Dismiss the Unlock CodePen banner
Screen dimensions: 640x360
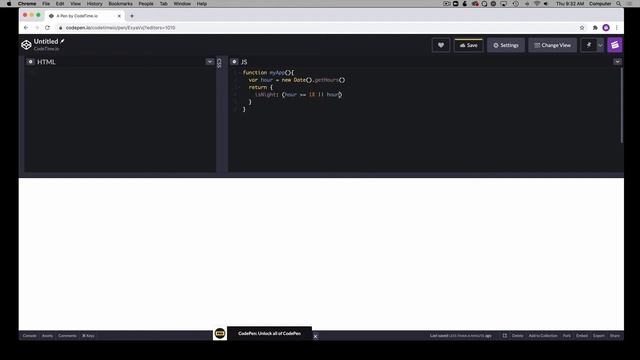click(315, 336)
